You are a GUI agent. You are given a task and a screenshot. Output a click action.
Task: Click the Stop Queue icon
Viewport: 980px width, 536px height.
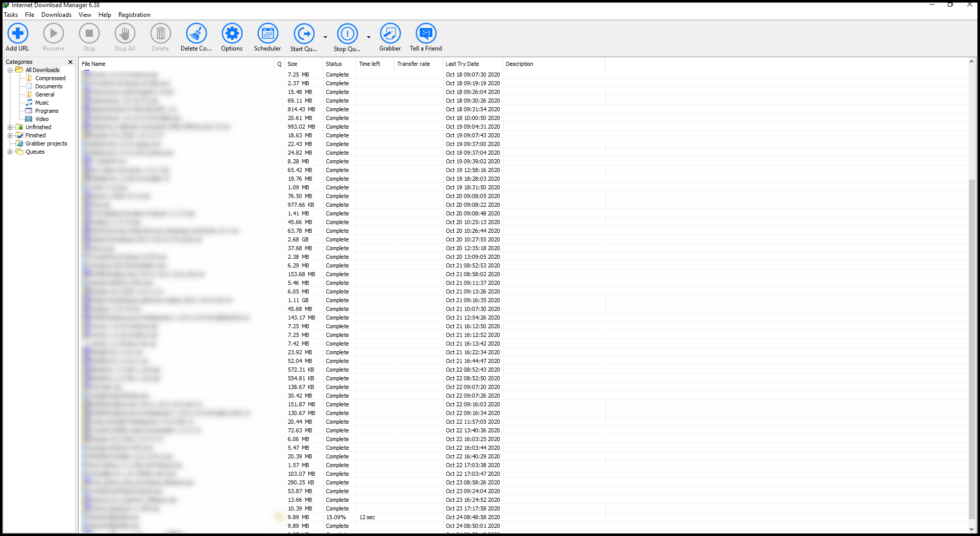point(348,34)
